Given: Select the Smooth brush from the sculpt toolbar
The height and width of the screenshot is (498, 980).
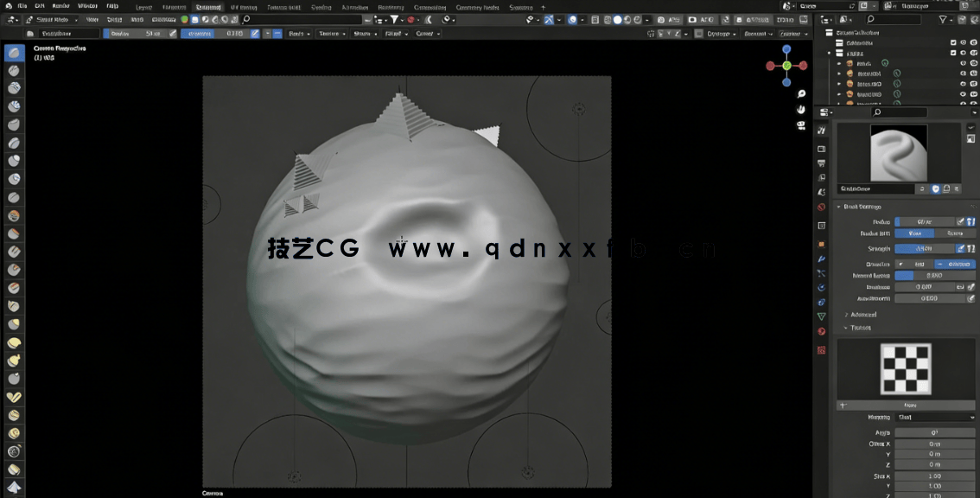Looking at the screenshot, I should [x=12, y=198].
